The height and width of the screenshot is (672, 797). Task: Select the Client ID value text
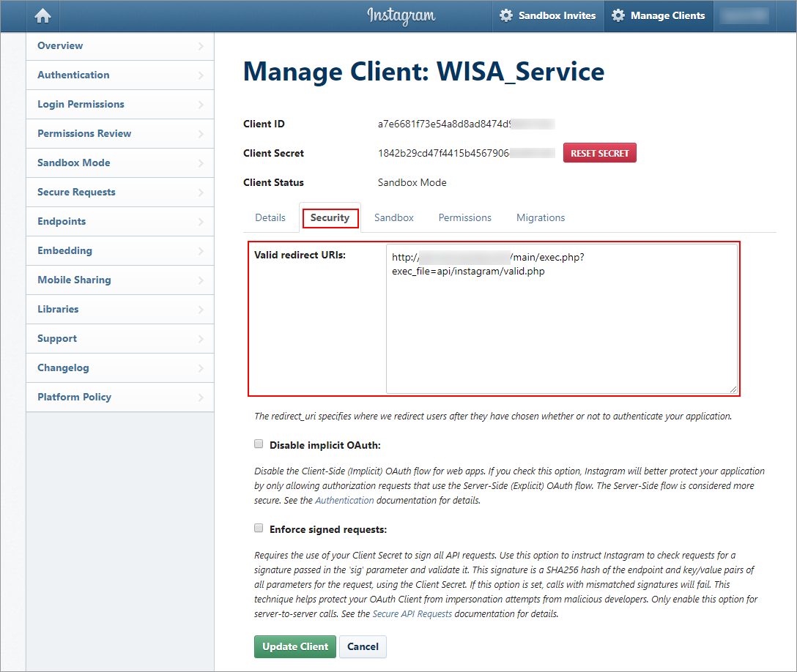(x=466, y=124)
